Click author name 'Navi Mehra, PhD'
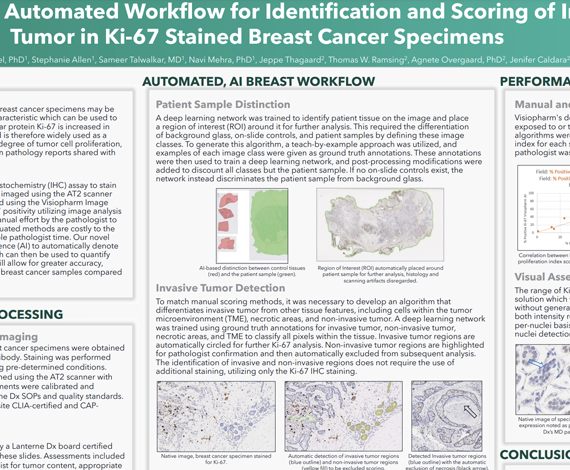 point(221,60)
